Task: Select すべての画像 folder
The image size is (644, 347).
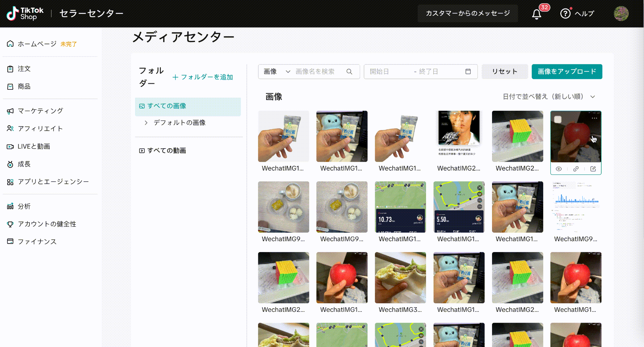Action: pyautogui.click(x=188, y=106)
